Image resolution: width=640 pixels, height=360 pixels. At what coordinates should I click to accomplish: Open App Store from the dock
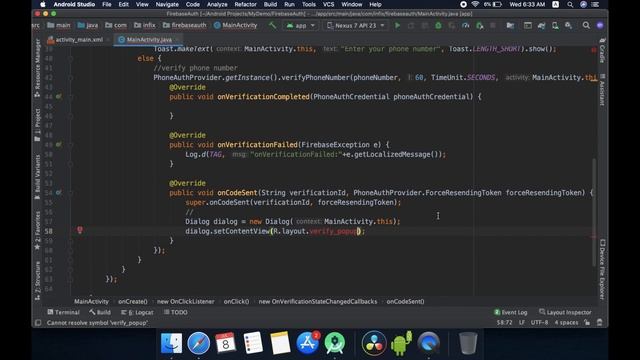(x=307, y=343)
